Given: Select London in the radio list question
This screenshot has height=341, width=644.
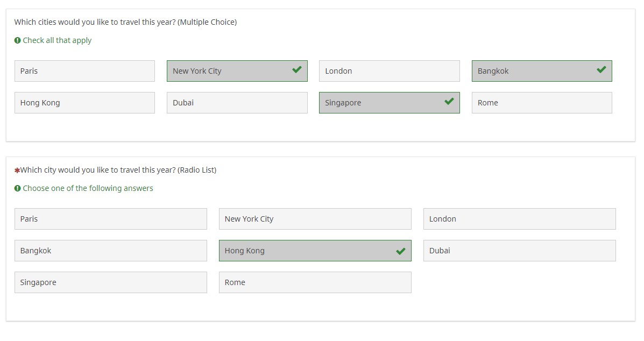Looking at the screenshot, I should click(519, 218).
